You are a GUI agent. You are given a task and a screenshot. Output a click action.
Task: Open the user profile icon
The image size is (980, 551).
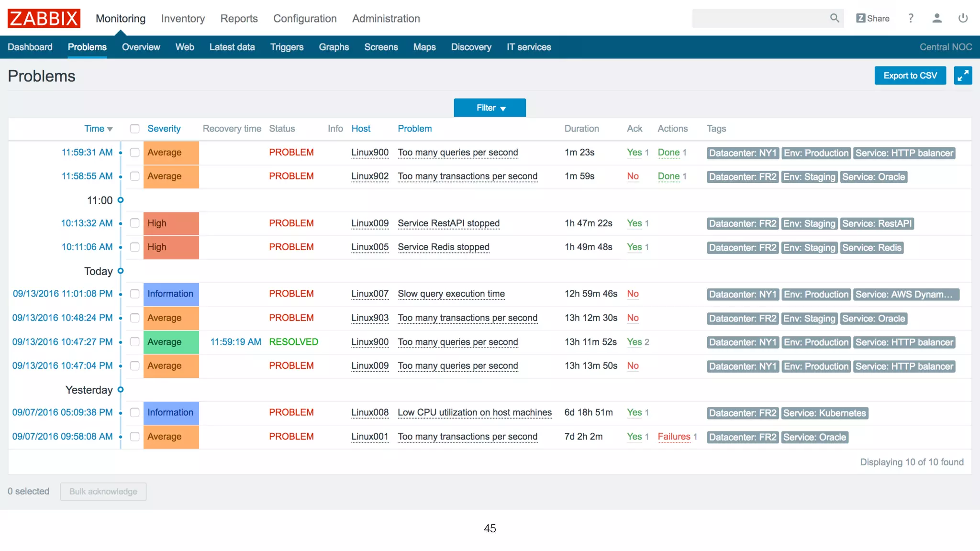click(x=937, y=18)
